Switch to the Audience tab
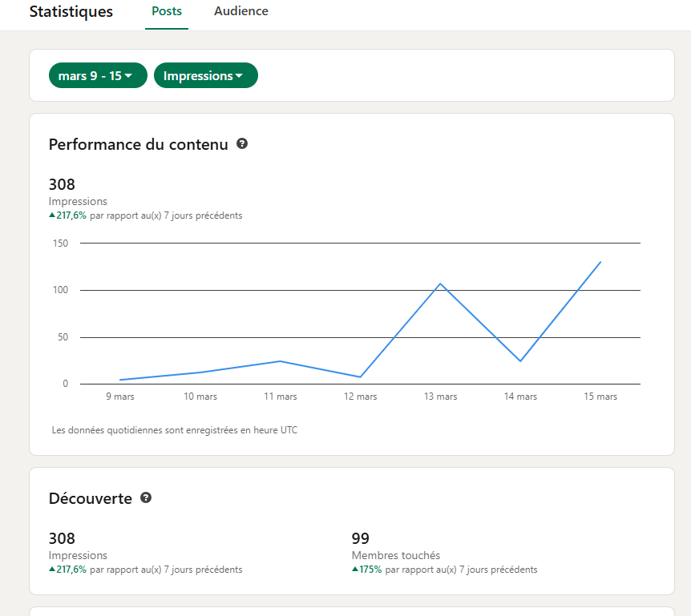This screenshot has height=616, width=691. tap(241, 11)
